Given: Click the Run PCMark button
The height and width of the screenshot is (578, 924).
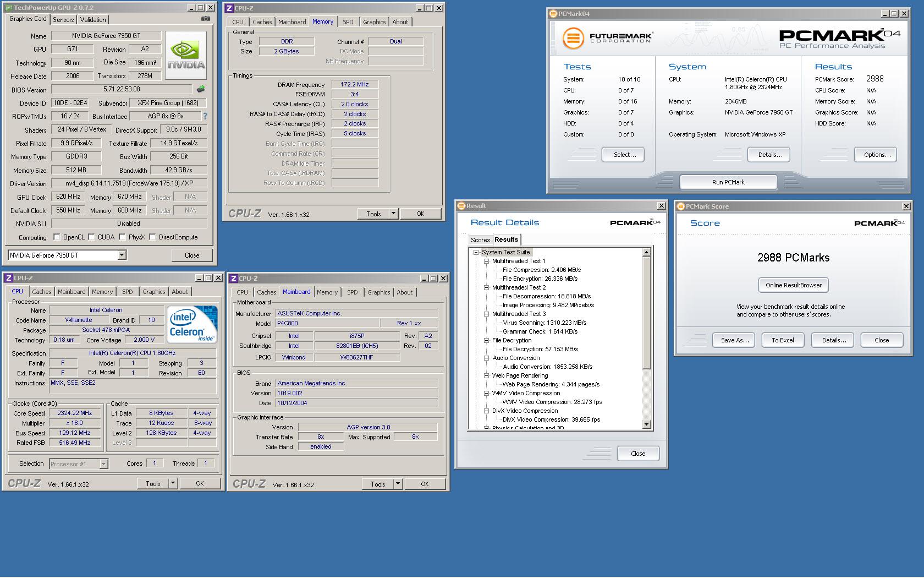Looking at the screenshot, I should 728,182.
